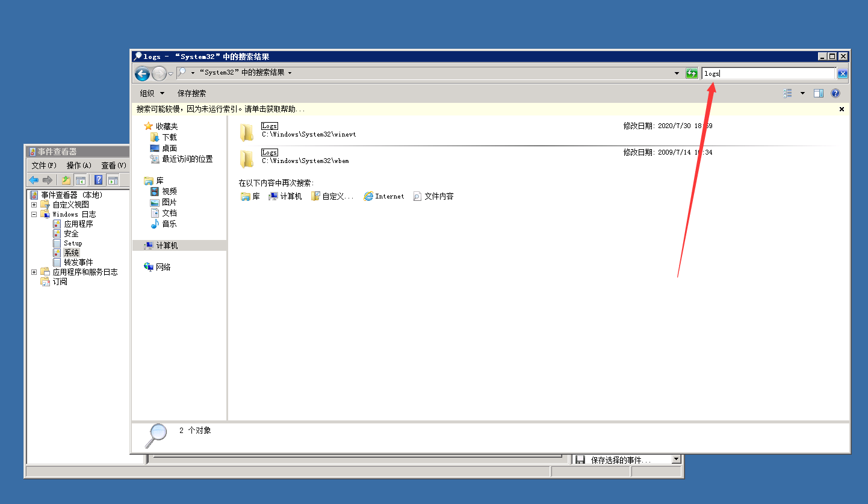Open 查看(V) menu in Event Viewer
The height and width of the screenshot is (504, 868).
pyautogui.click(x=113, y=165)
